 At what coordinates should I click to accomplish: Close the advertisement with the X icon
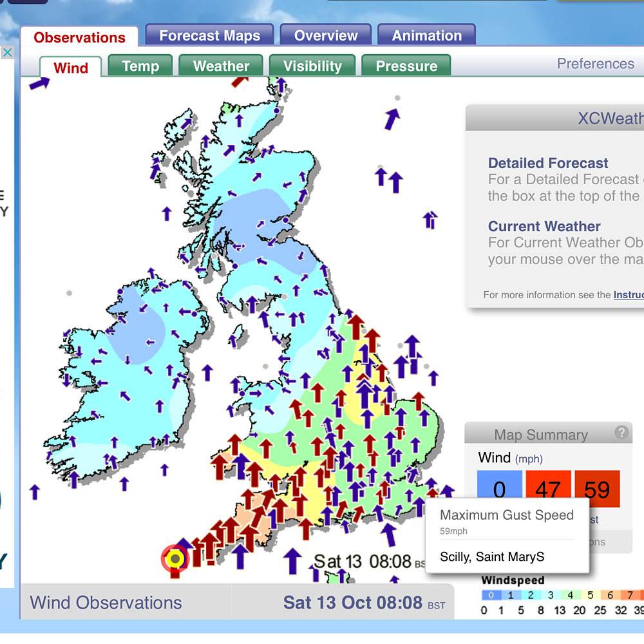pos(7,53)
